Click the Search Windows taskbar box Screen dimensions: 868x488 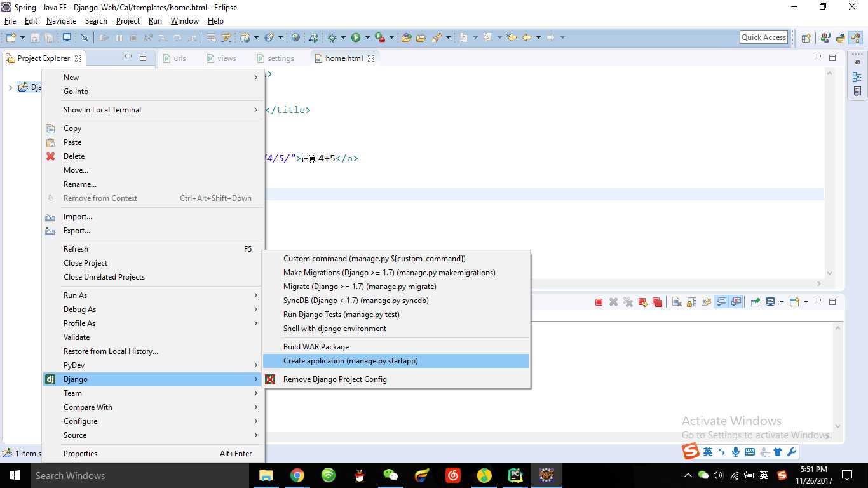click(x=140, y=475)
